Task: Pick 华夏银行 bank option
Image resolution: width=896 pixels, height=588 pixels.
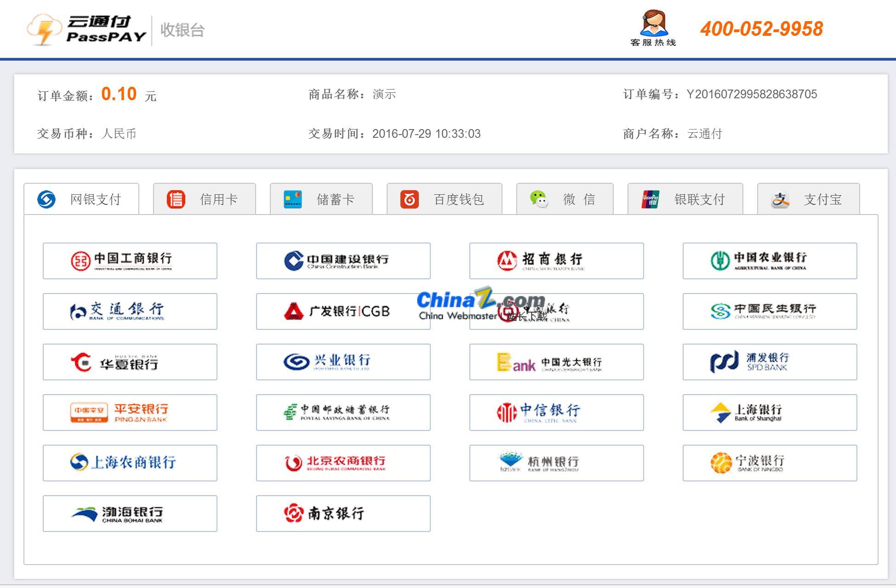Action: 130,362
